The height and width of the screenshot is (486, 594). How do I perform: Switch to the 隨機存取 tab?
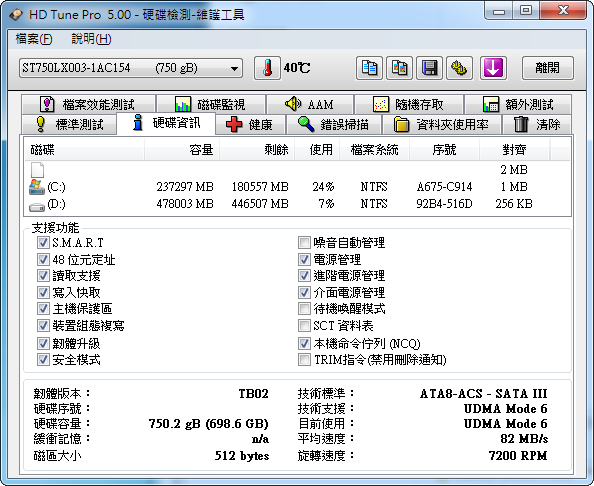click(x=409, y=104)
